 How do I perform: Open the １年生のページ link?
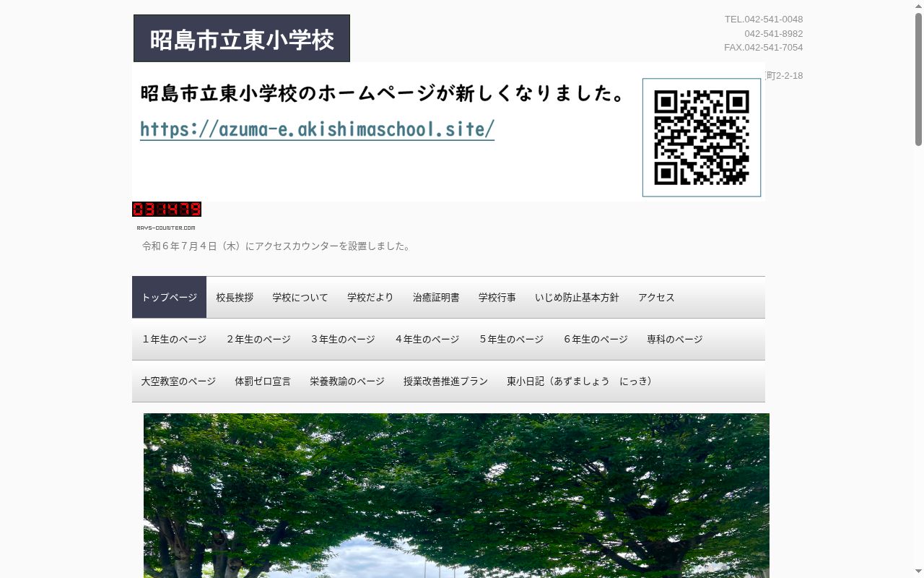(x=174, y=339)
